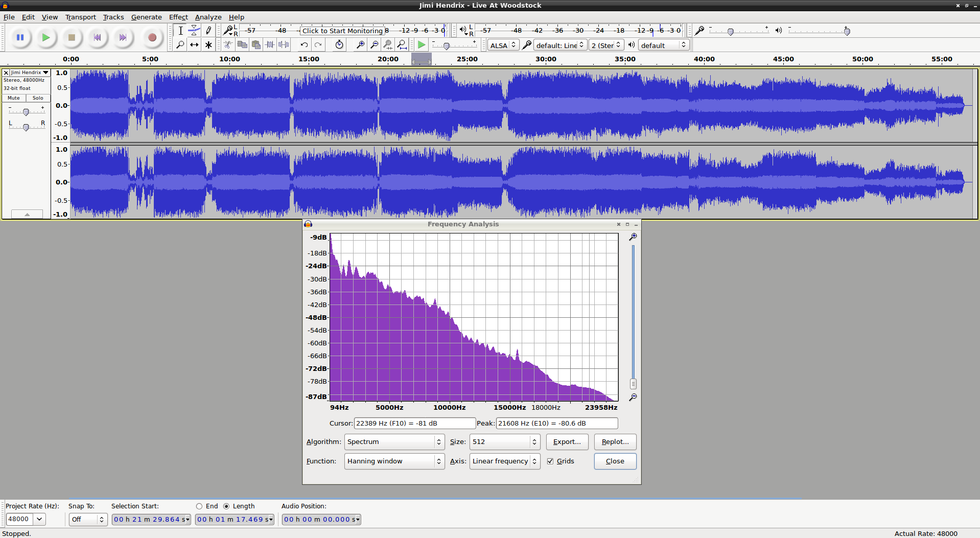
Task: Click the red Record button
Action: 152,37
